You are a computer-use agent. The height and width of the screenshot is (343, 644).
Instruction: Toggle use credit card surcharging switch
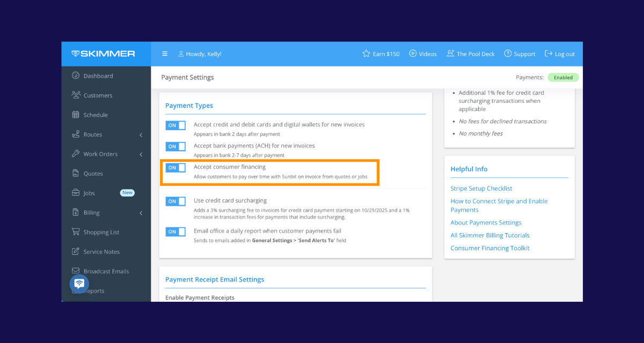pos(175,202)
